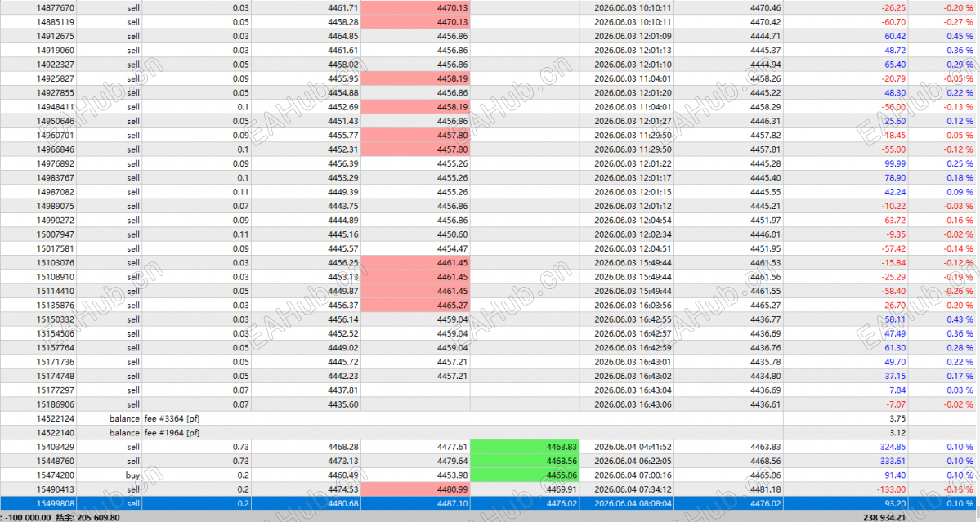Select balance amount 3.75

[x=897, y=418]
